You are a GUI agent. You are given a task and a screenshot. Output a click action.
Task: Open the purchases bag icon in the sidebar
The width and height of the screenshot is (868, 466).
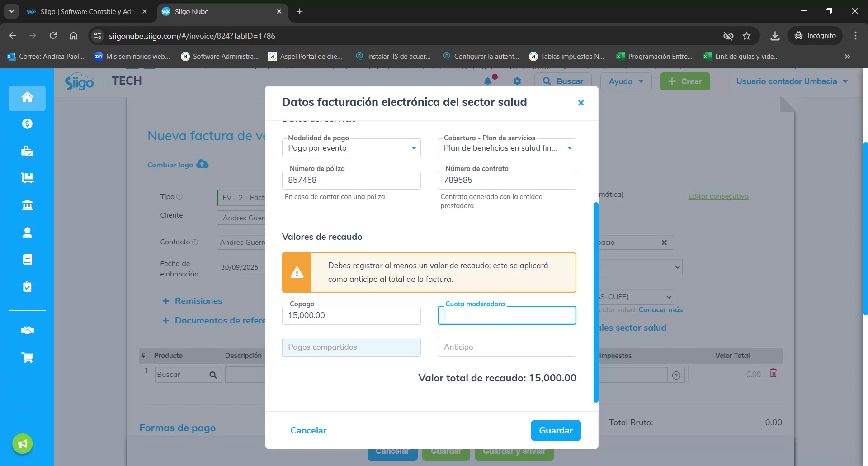(27, 151)
